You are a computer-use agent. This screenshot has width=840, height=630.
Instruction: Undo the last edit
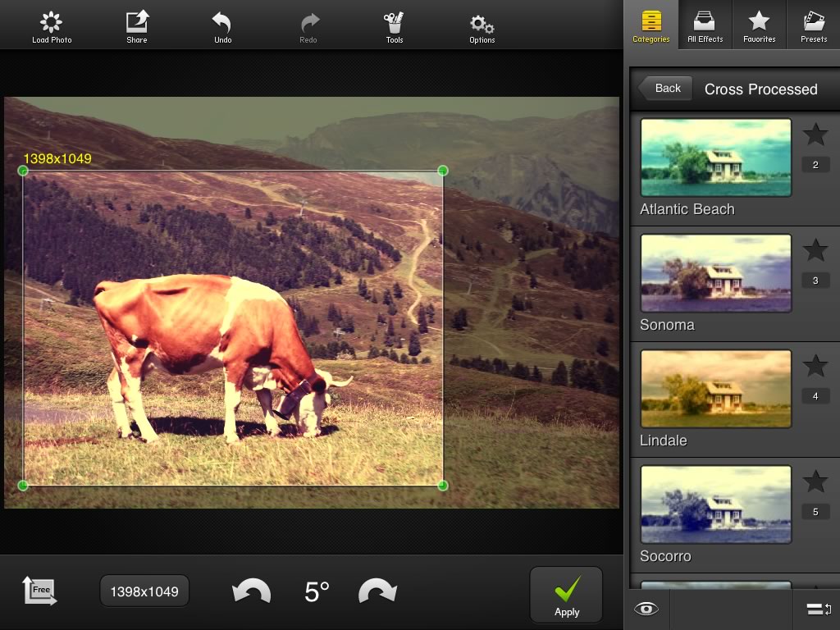point(222,27)
